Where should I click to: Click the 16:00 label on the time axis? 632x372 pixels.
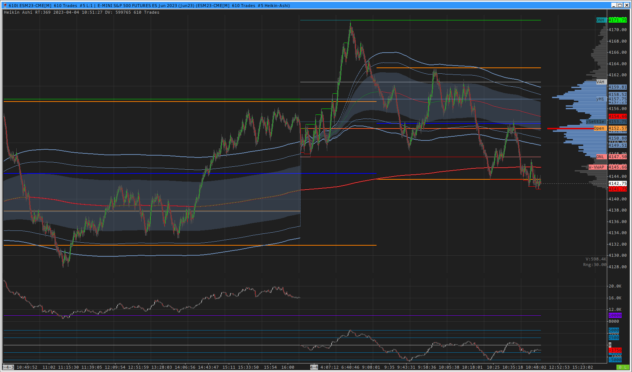pyautogui.click(x=288, y=367)
